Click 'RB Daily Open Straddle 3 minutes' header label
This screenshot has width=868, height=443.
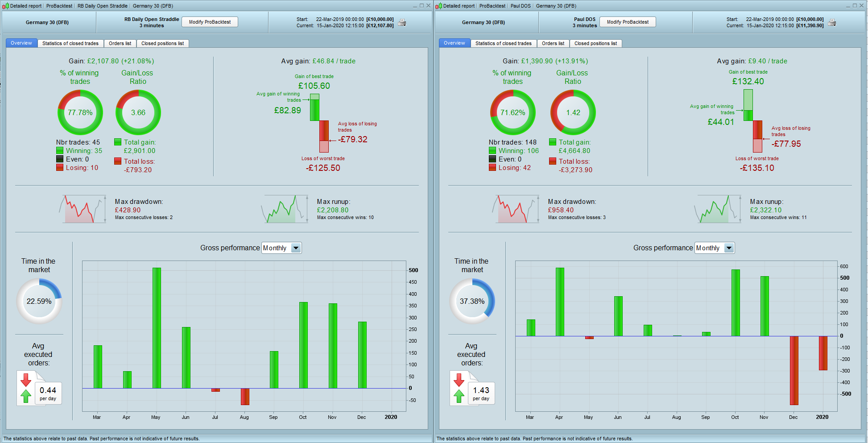(152, 22)
